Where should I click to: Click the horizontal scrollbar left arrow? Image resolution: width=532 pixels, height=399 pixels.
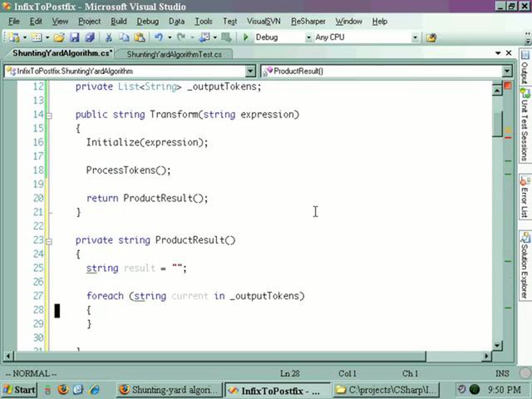(8, 356)
